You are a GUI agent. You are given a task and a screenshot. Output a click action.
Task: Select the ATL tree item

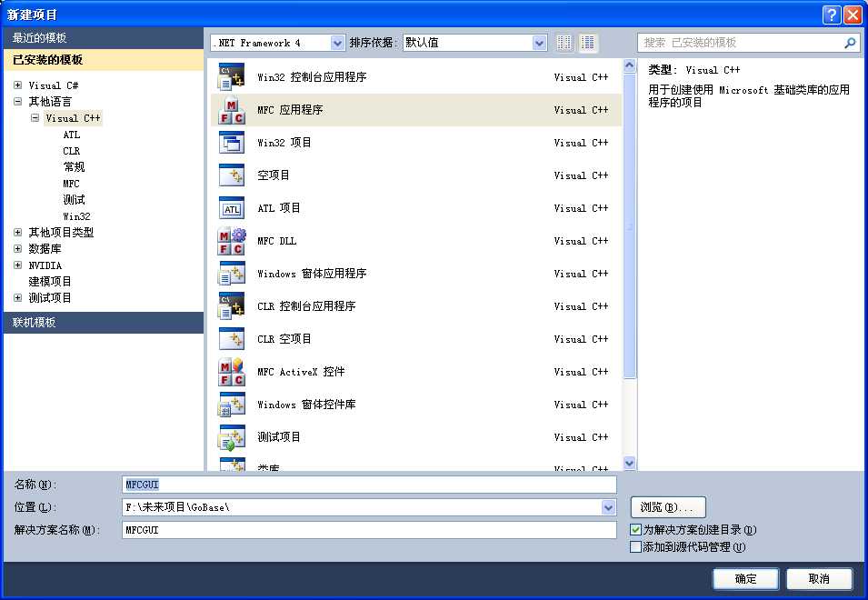(72, 135)
